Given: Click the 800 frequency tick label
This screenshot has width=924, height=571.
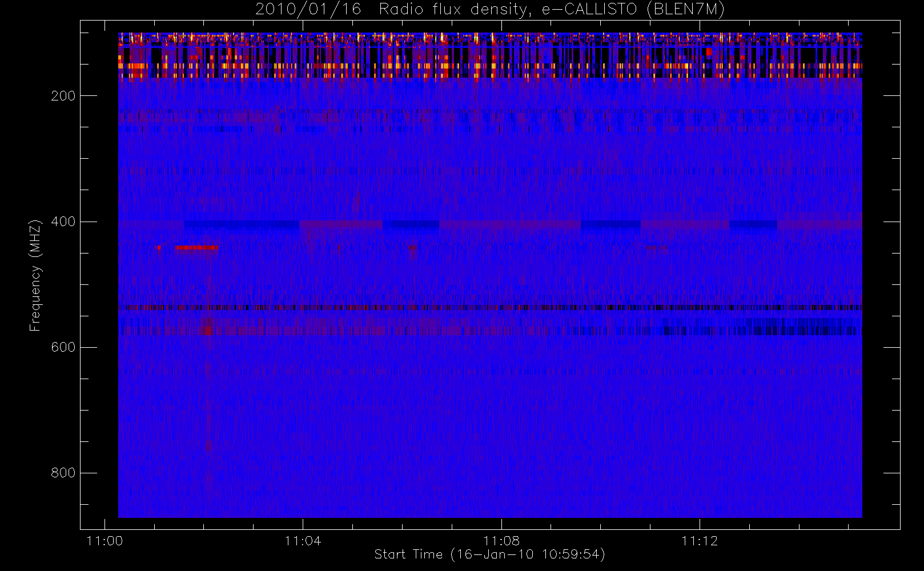Looking at the screenshot, I should click(63, 473).
